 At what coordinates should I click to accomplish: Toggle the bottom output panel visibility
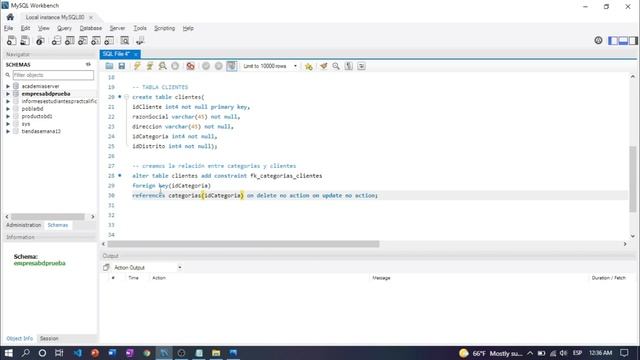point(623,40)
